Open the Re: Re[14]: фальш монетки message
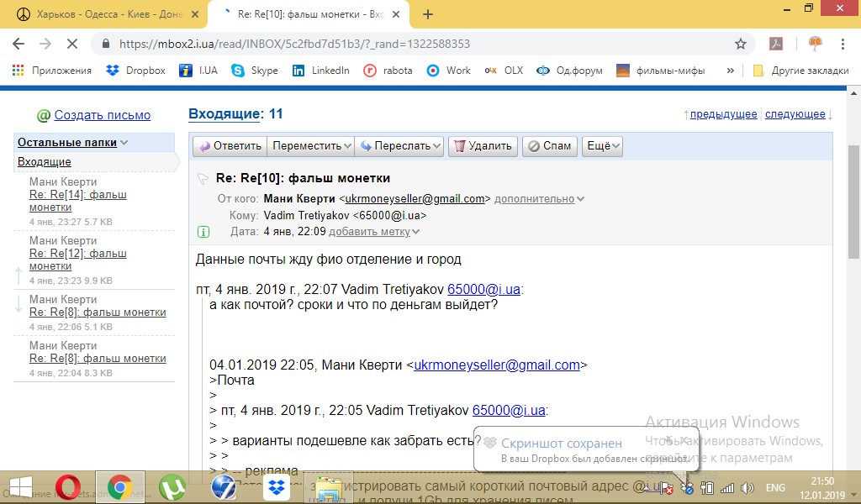This screenshot has height=504, width=861. point(77,201)
